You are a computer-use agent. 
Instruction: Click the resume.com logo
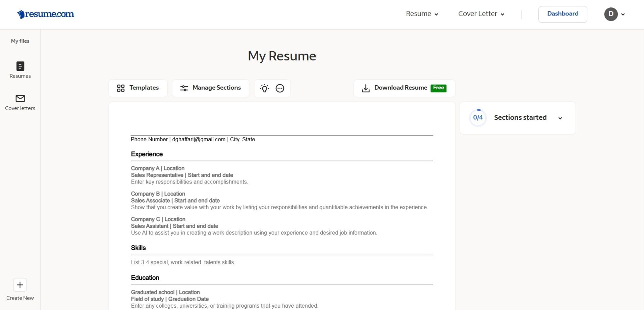point(45,14)
